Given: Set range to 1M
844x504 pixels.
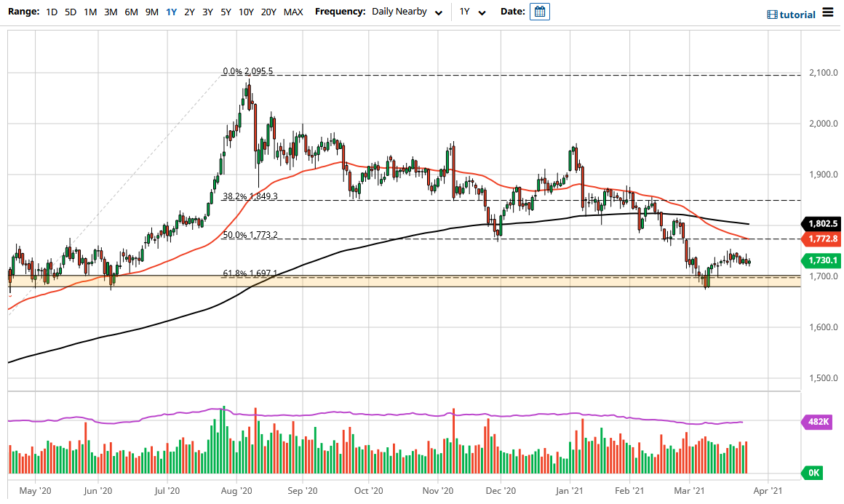Looking at the screenshot, I should [90, 12].
